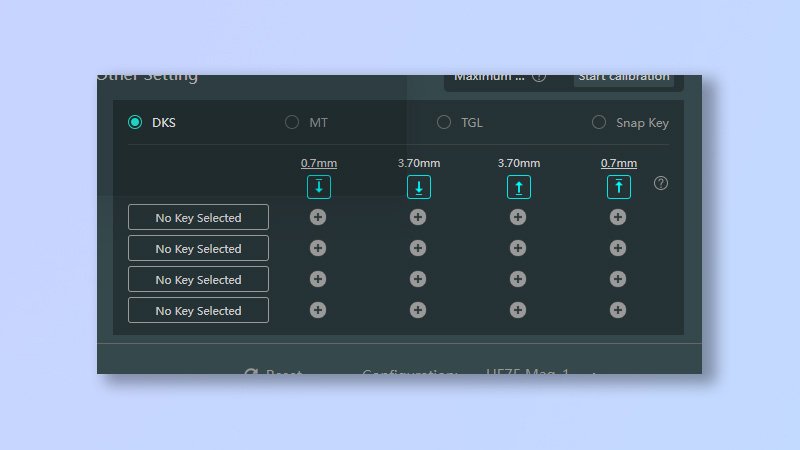Select the Snap Key radio option
The height and width of the screenshot is (450, 800).
click(599, 122)
